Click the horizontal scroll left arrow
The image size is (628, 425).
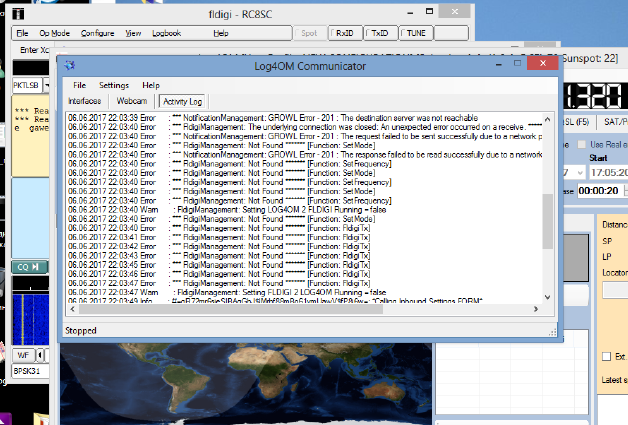(72, 309)
